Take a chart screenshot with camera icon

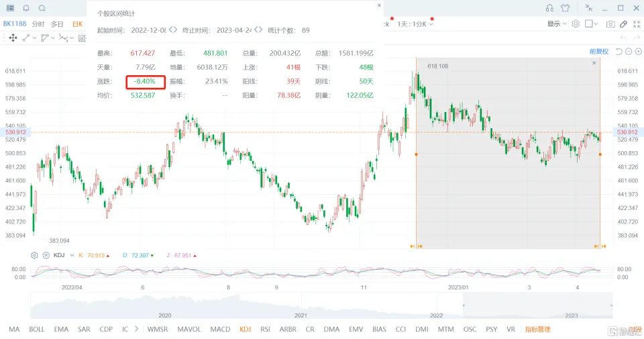click(x=610, y=23)
